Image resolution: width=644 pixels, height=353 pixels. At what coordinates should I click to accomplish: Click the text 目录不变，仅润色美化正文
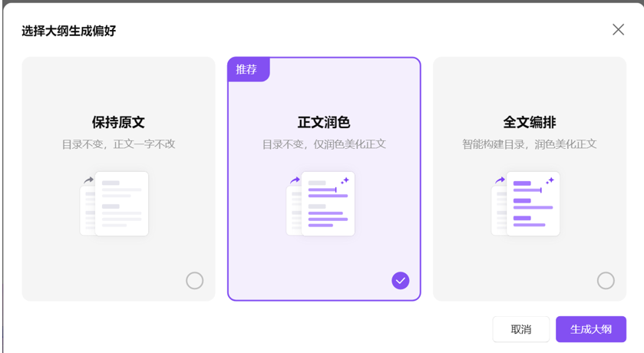(x=324, y=144)
